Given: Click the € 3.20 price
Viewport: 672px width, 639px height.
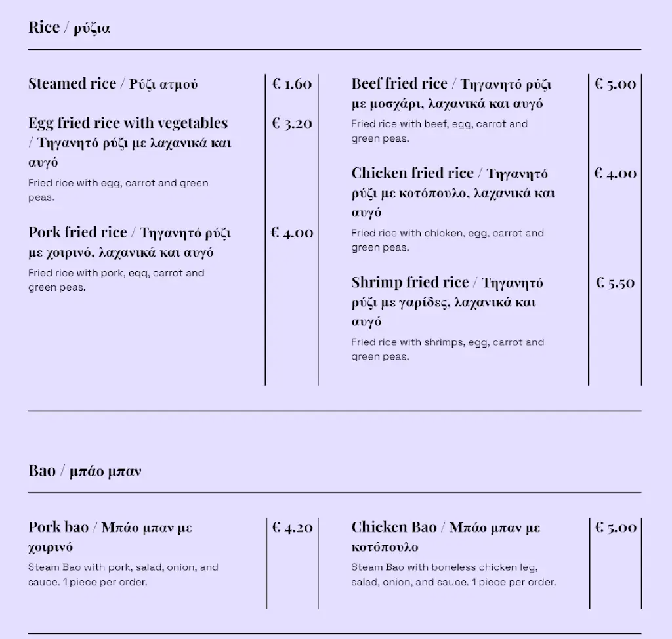Looking at the screenshot, I should coord(292,123).
